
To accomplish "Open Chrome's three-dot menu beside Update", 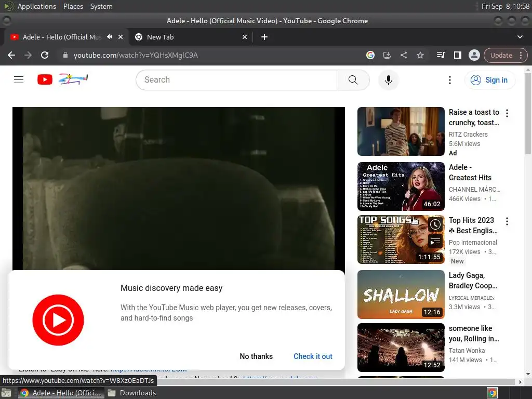I will pyautogui.click(x=521, y=55).
